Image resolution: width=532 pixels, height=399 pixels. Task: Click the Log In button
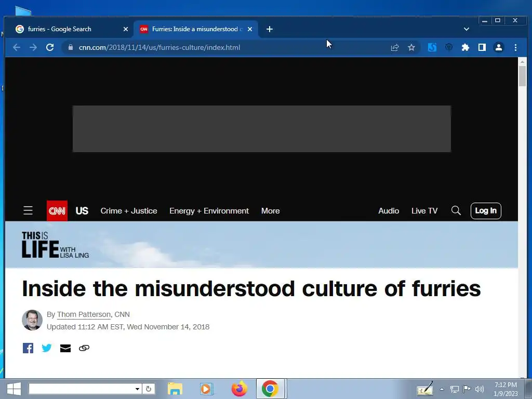pyautogui.click(x=486, y=211)
